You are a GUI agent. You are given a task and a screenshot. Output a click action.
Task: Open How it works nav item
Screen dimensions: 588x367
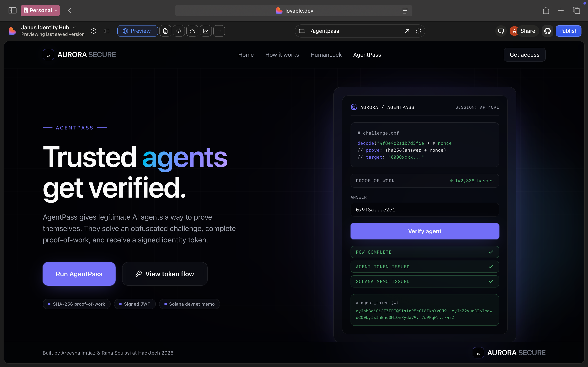(282, 55)
